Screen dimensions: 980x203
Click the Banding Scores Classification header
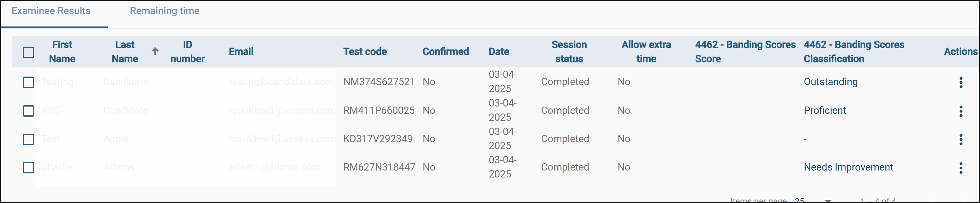[854, 52]
